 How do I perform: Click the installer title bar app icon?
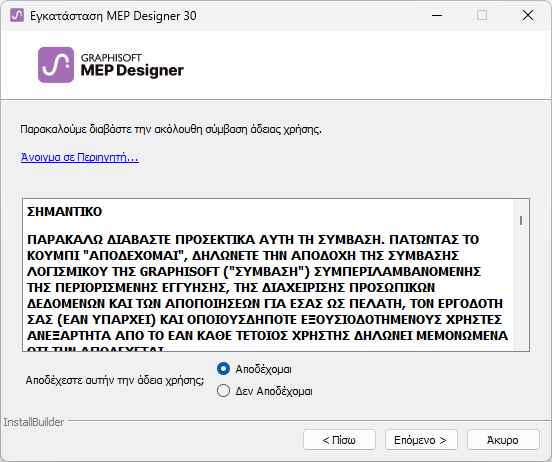(17, 15)
